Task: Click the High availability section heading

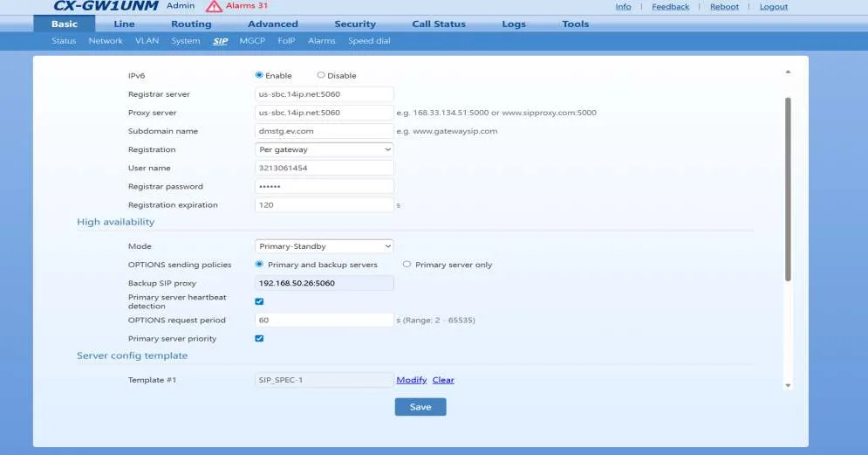Action: tap(116, 222)
